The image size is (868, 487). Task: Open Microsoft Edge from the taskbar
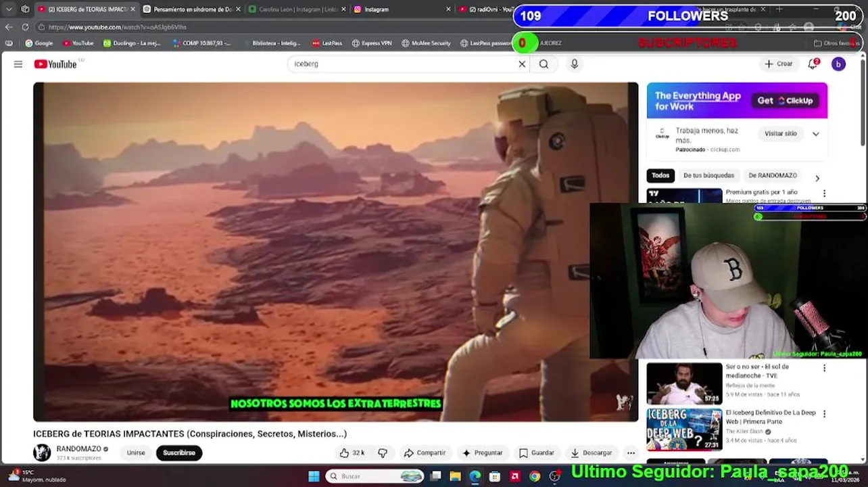[475, 476]
